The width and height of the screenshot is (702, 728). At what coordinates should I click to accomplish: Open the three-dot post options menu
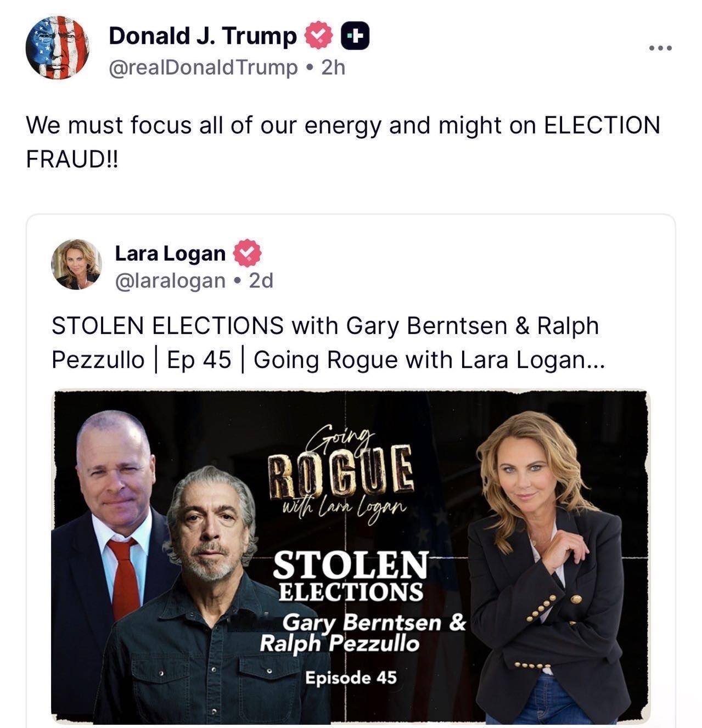(660, 49)
